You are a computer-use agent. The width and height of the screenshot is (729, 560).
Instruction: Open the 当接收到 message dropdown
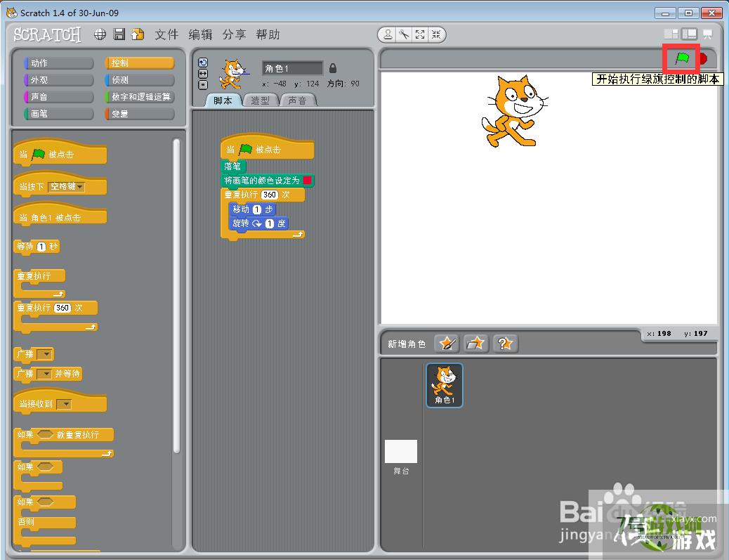pyautogui.click(x=64, y=404)
